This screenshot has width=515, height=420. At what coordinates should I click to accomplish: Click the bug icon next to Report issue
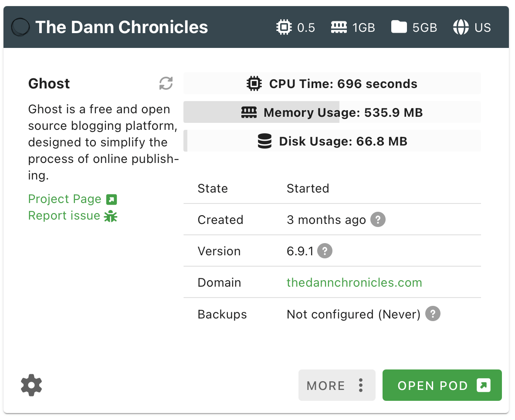(111, 216)
